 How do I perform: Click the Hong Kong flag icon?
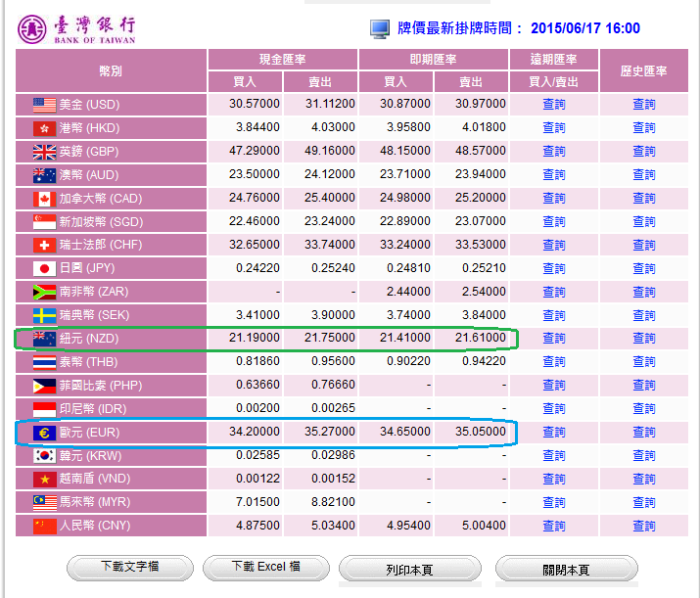coord(44,128)
